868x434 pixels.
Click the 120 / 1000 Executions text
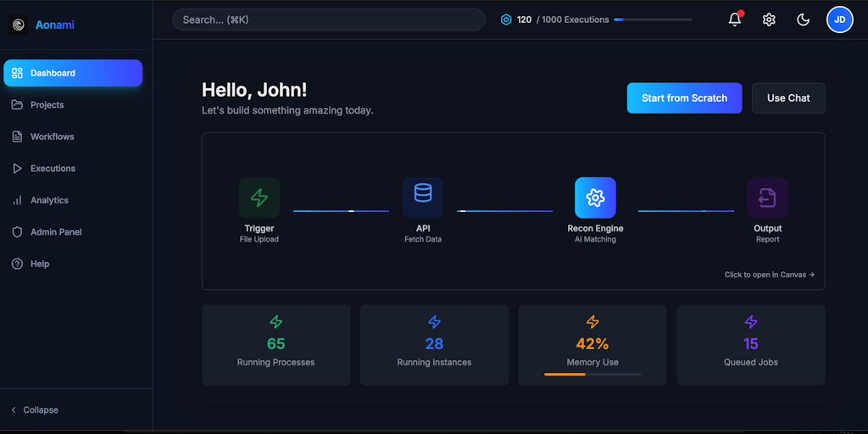[563, 20]
